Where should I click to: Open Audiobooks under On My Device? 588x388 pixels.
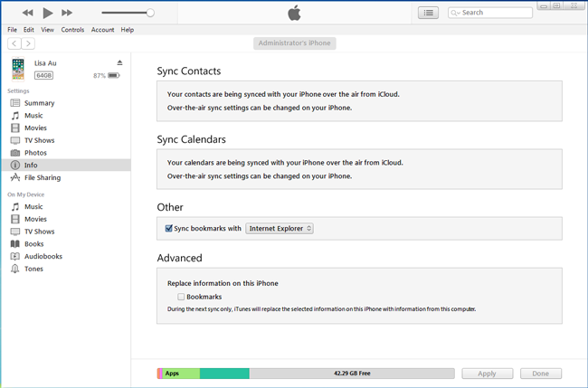(66, 256)
